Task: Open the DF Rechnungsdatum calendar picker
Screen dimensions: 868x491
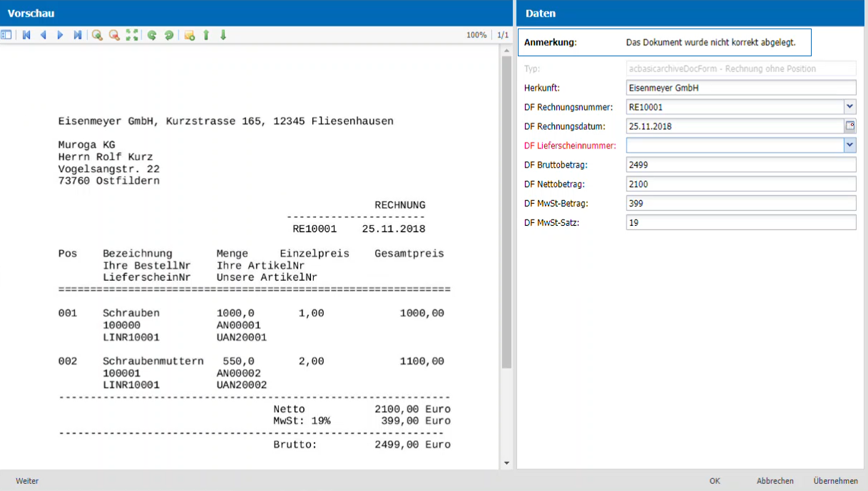Action: (850, 126)
